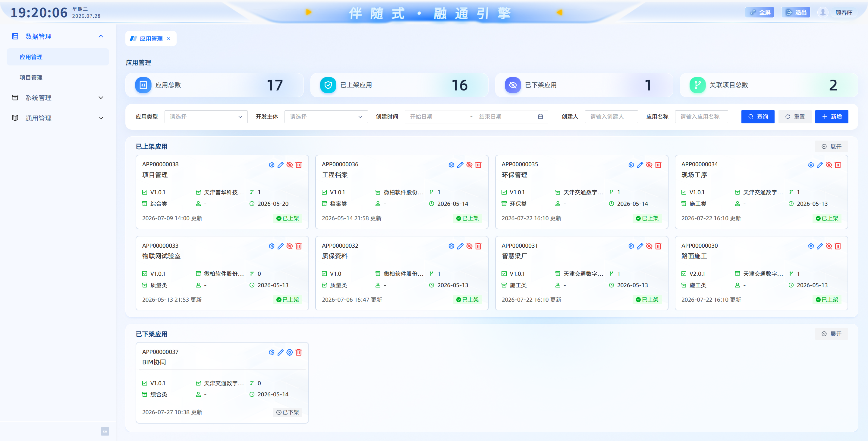Image resolution: width=868 pixels, height=441 pixels.
Task: Expand the 系统管理 sidebar menu
Action: coord(58,98)
